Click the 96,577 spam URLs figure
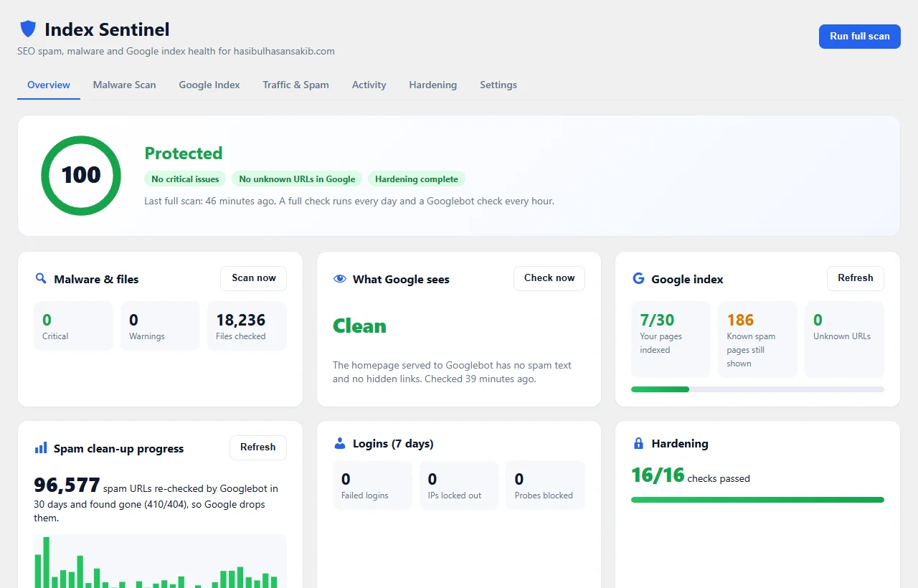Viewport: 918px width, 588px height. click(67, 485)
